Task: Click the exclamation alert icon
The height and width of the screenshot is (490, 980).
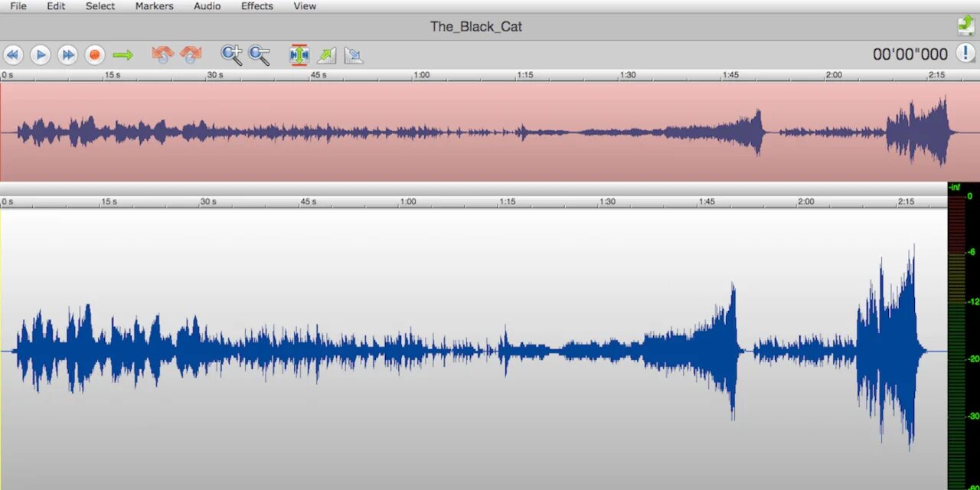Action: (x=966, y=54)
